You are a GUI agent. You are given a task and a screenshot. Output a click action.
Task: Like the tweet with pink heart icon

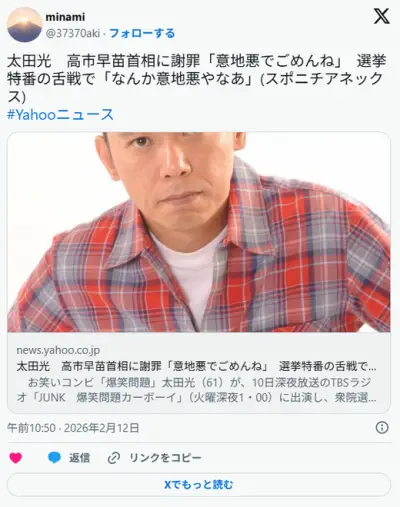pyautogui.click(x=16, y=458)
